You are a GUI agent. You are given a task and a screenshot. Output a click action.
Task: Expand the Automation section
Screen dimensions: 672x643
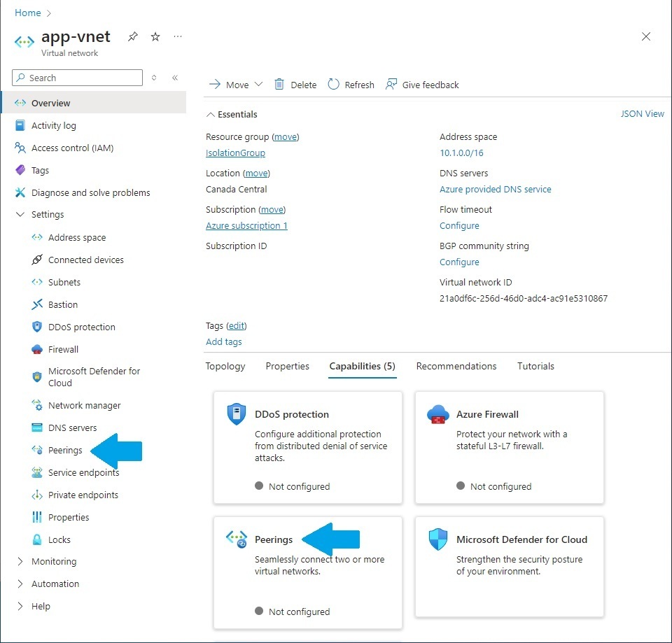point(20,584)
